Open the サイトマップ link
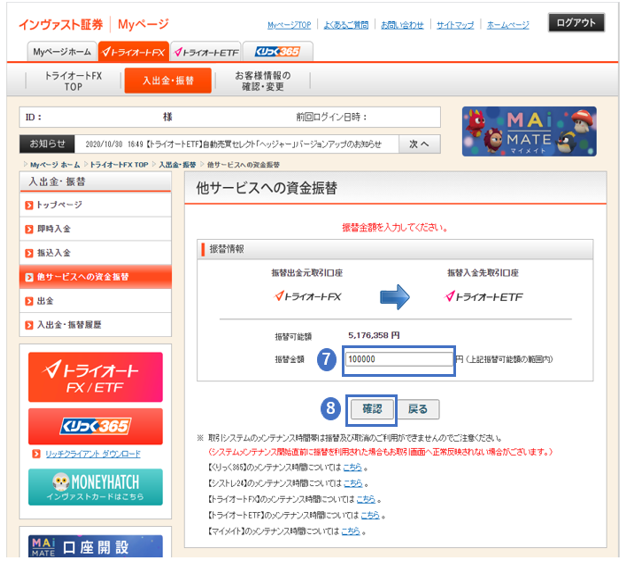The image size is (627, 566). click(455, 25)
